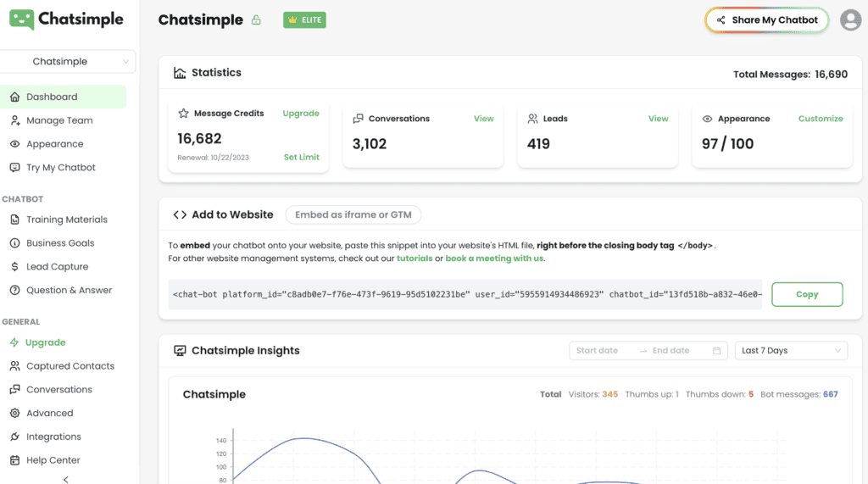868x484 pixels.
Task: Go to Captured Contacts page
Action: click(x=70, y=366)
